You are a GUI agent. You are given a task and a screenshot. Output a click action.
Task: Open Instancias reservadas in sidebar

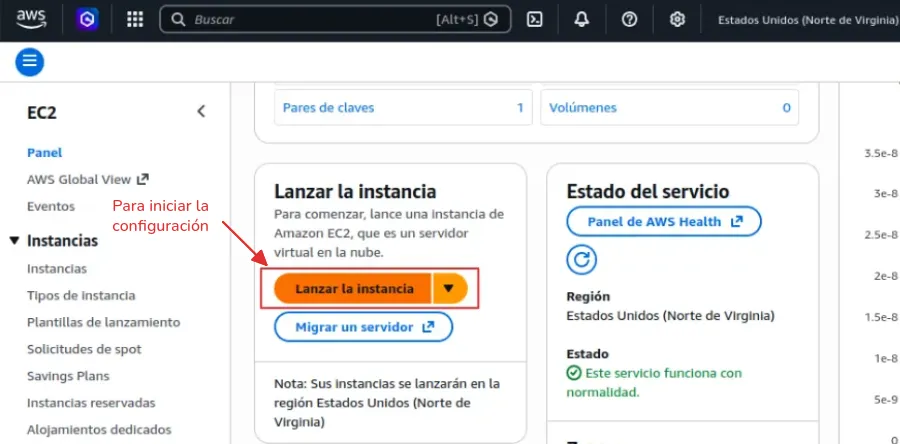pos(91,403)
